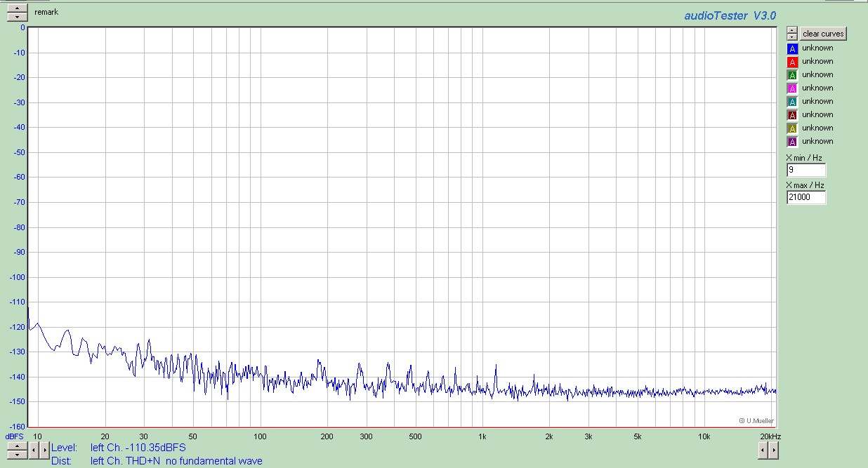Click the -100 dB axis label
The width and height of the screenshot is (868, 468).
coord(17,277)
